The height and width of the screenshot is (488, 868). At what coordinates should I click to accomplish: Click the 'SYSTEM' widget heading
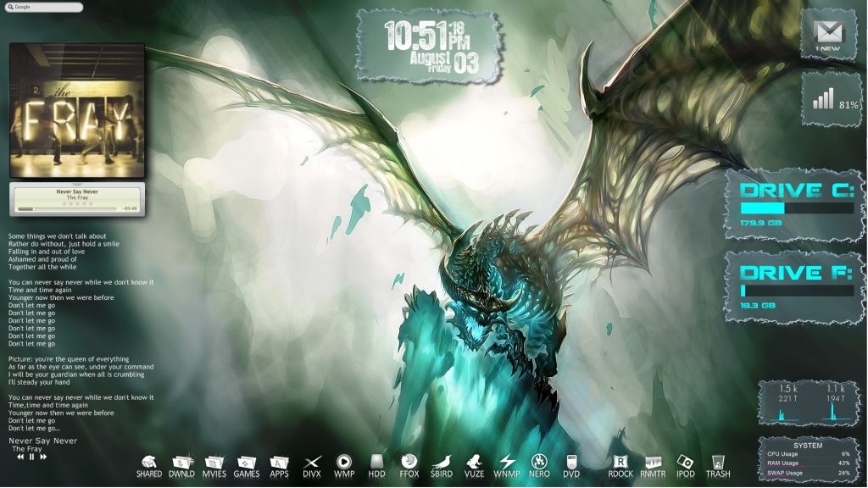click(x=808, y=445)
